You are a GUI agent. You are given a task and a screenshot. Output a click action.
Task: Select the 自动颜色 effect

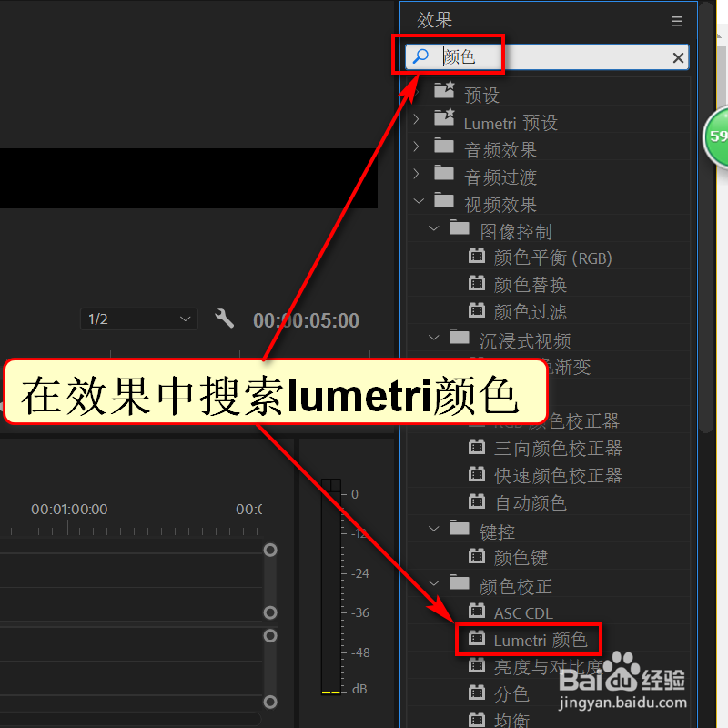tap(531, 503)
